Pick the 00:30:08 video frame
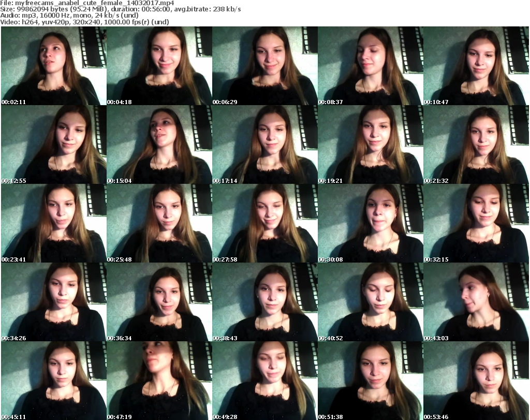Viewport: 530px width, 420px height. click(x=371, y=223)
